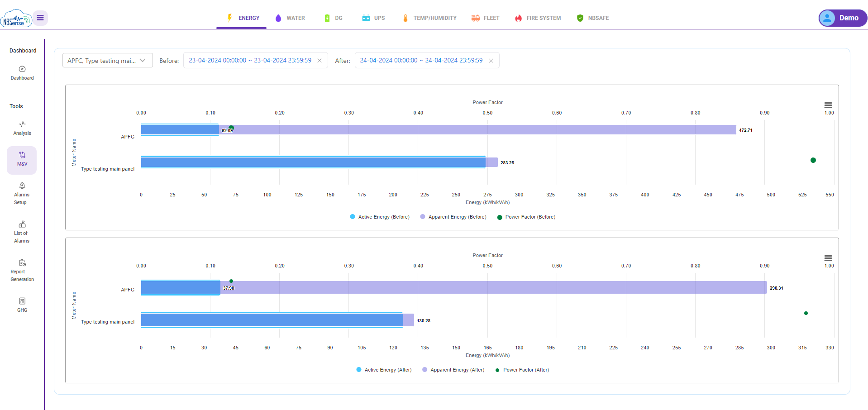The height and width of the screenshot is (410, 868).
Task: Switch to the FIRE SYSTEM tab
Action: [x=538, y=18]
